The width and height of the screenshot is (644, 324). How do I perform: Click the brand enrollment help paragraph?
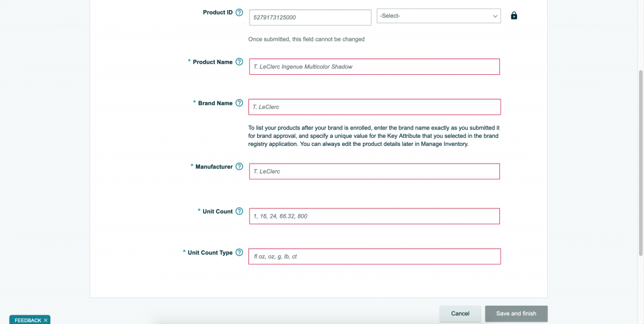point(374,137)
